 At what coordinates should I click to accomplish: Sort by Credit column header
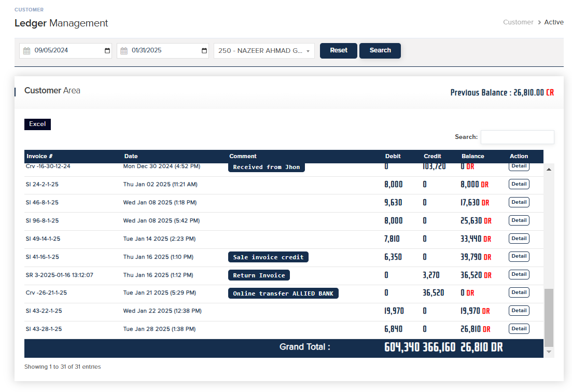pyautogui.click(x=433, y=156)
